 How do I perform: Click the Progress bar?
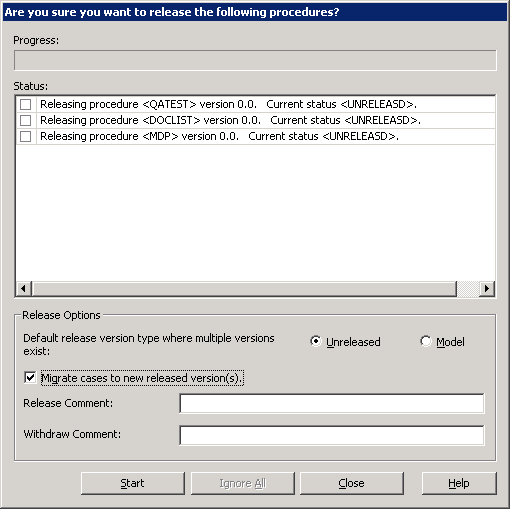click(255, 60)
